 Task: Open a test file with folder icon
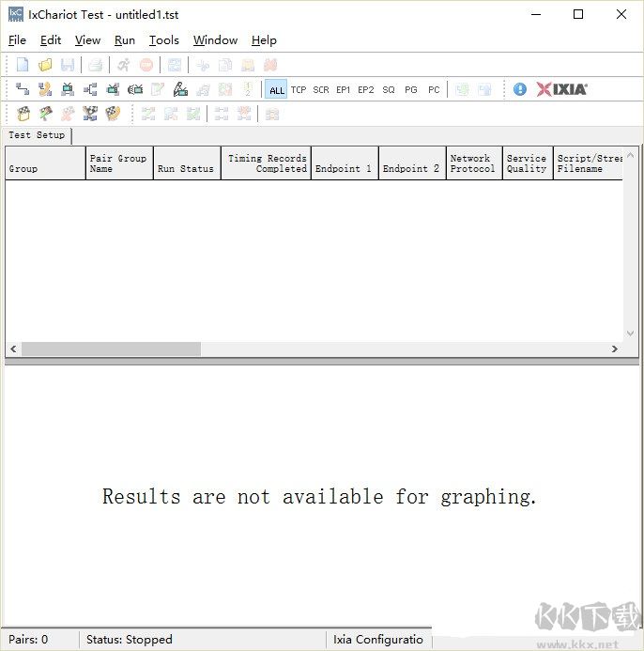pyautogui.click(x=45, y=65)
